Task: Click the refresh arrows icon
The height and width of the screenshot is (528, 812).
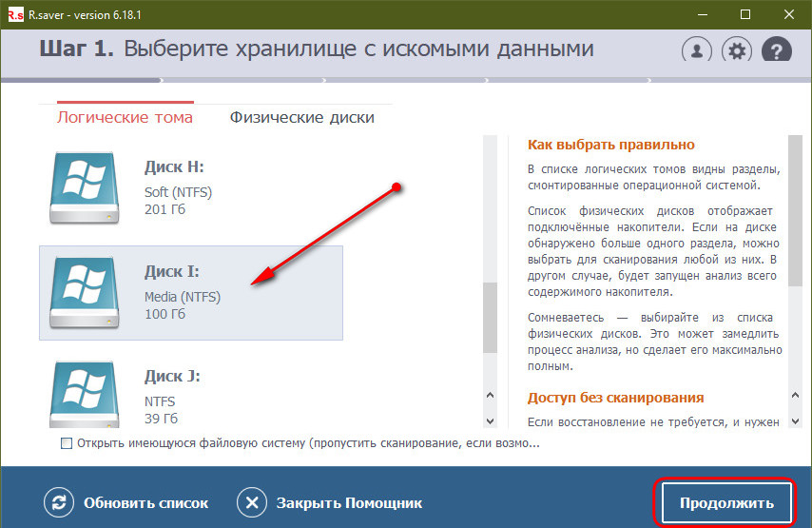Action: 59,502
